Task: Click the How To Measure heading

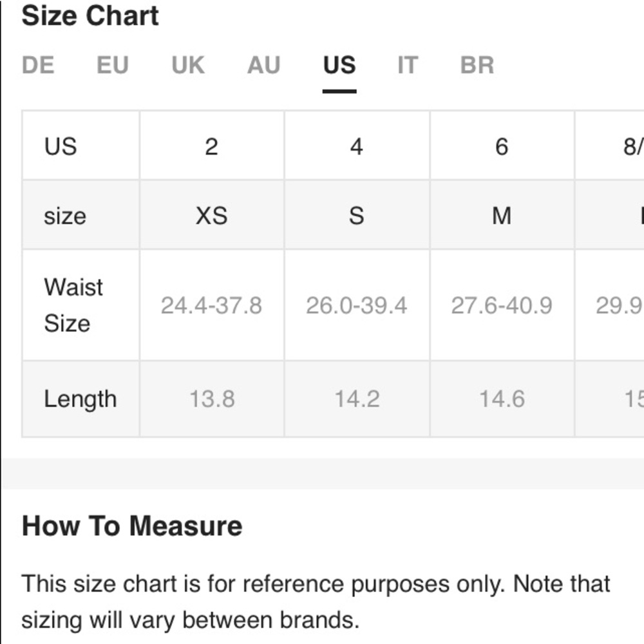Action: pos(132,526)
